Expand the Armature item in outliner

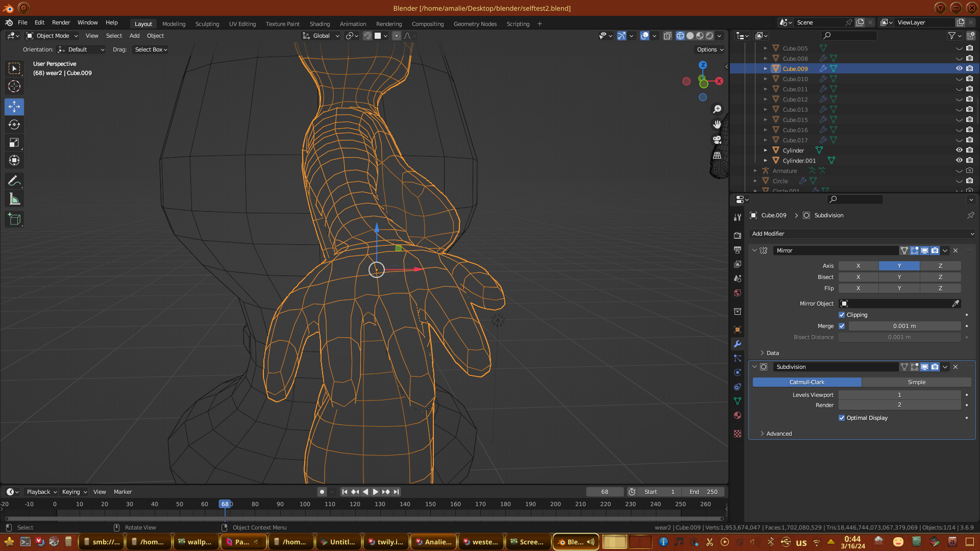[x=755, y=171]
